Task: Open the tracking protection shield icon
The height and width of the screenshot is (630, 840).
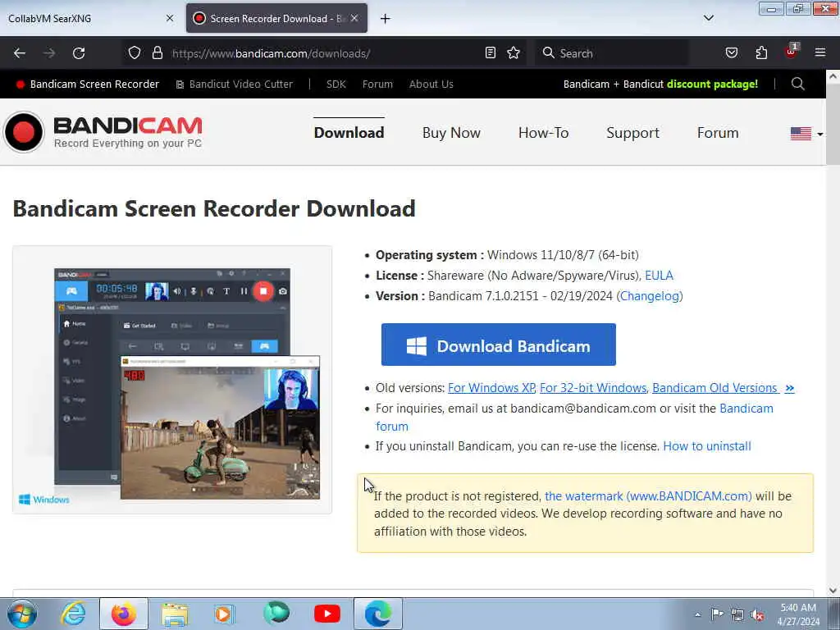Action: pos(135,53)
